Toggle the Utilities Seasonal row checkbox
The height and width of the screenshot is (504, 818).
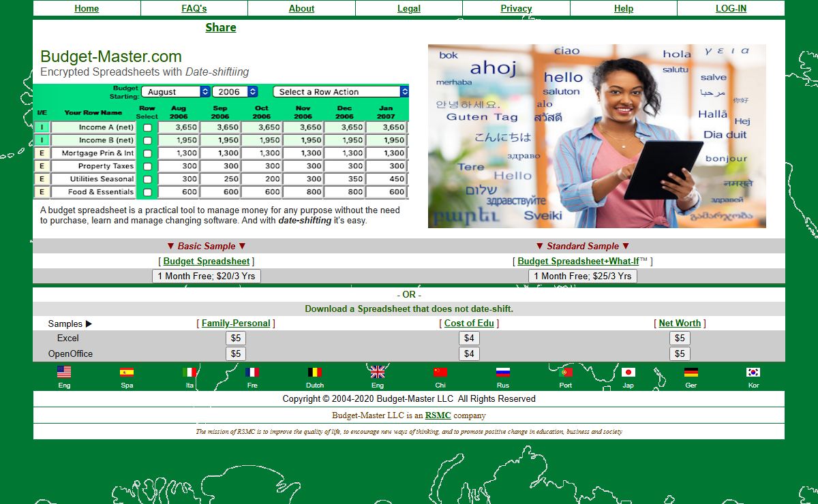coord(147,179)
